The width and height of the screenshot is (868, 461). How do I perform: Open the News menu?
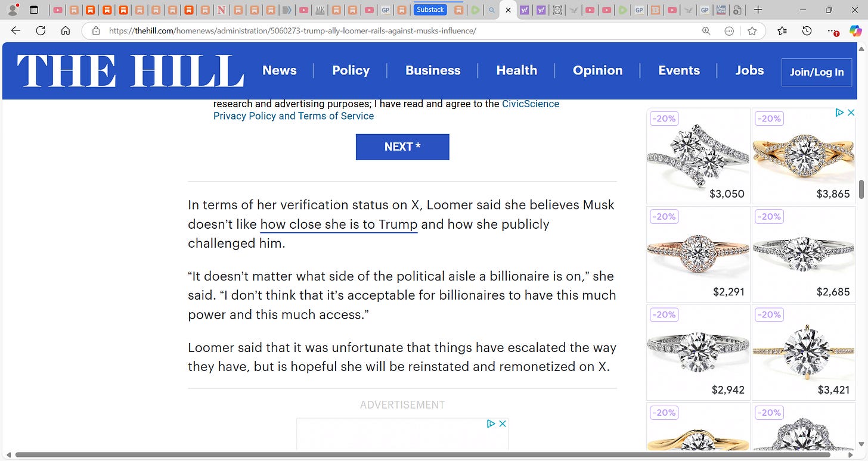coord(279,70)
